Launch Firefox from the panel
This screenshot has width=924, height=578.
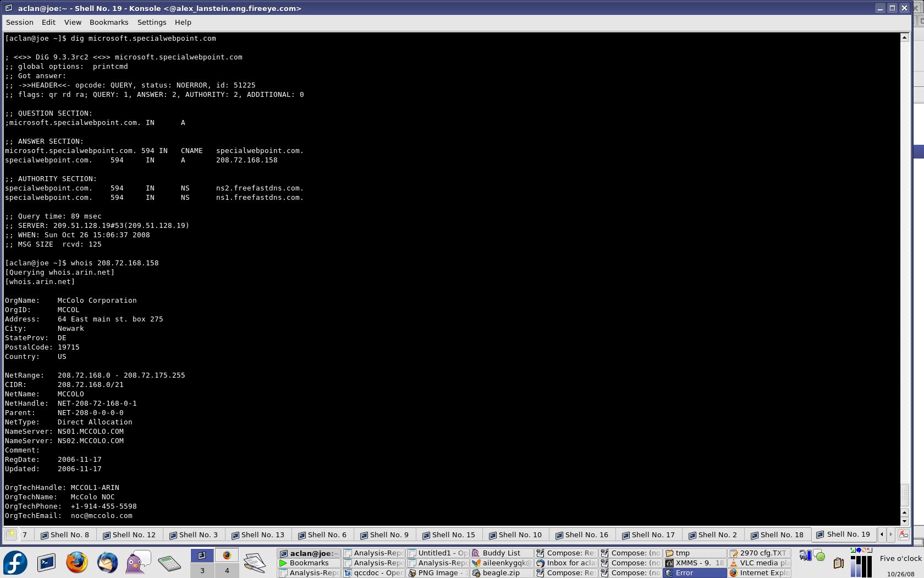click(x=77, y=563)
